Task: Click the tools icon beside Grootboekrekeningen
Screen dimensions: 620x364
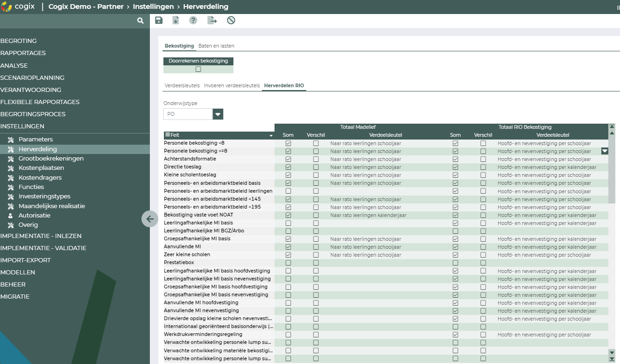Action: click(x=11, y=159)
